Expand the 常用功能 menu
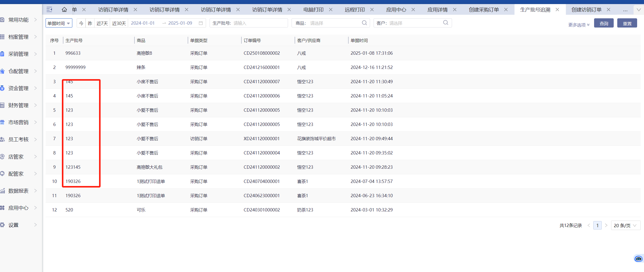This screenshot has height=272, width=644. click(x=35, y=20)
